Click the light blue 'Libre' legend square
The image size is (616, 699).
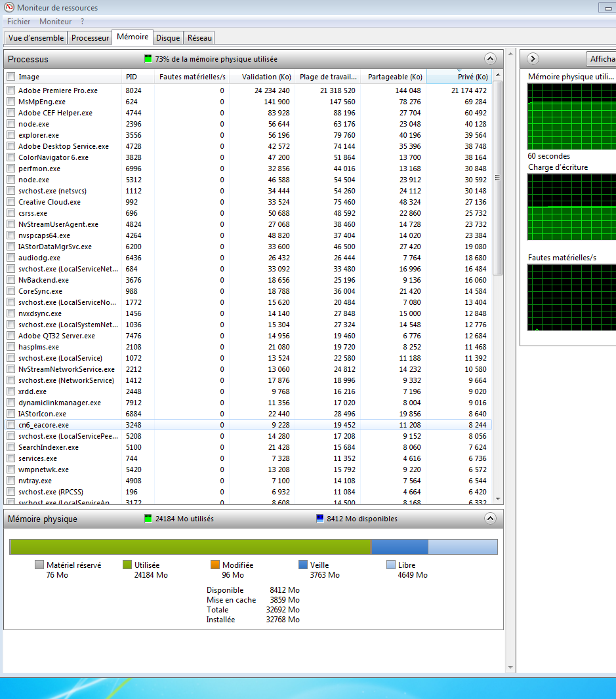click(391, 565)
